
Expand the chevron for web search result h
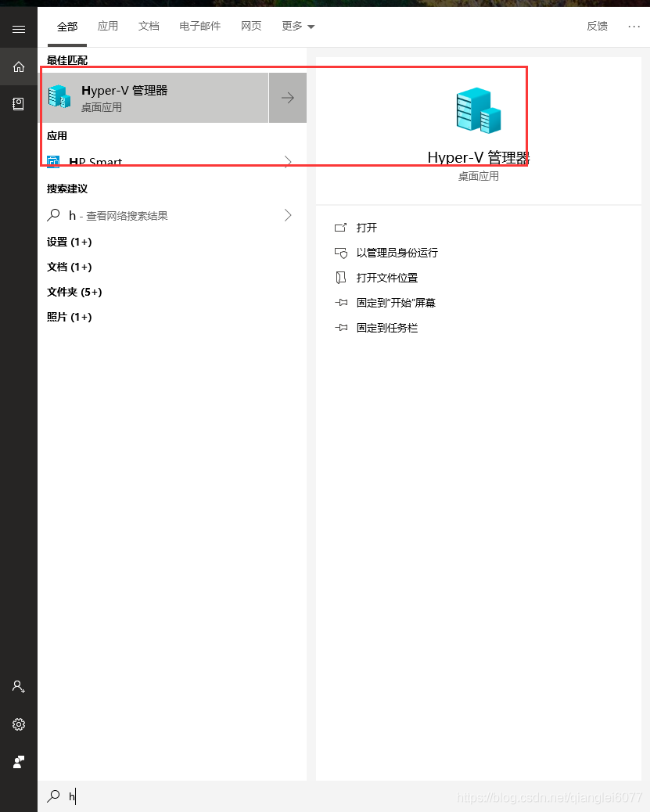(288, 215)
